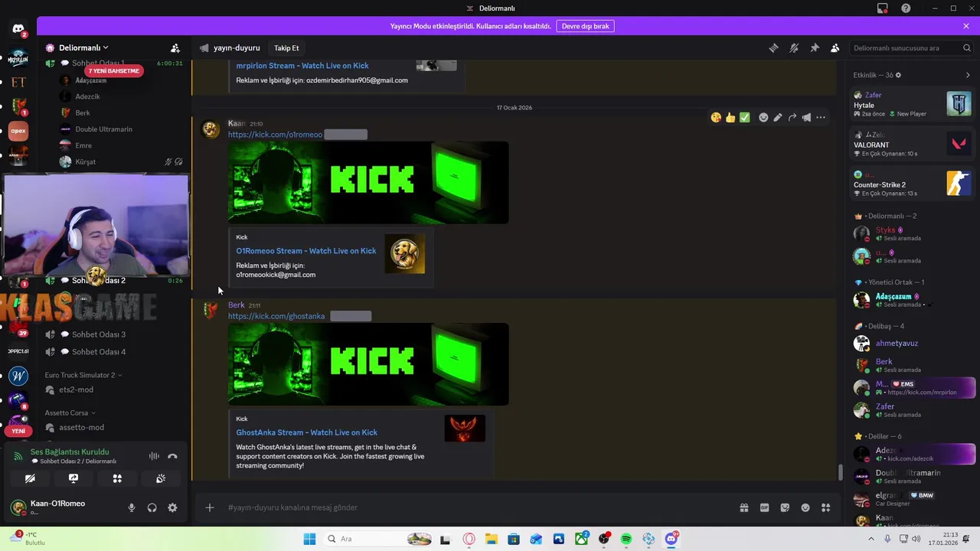Image resolution: width=980 pixels, height=551 pixels.
Task: Open Apex server icon in server list
Action: [18, 131]
